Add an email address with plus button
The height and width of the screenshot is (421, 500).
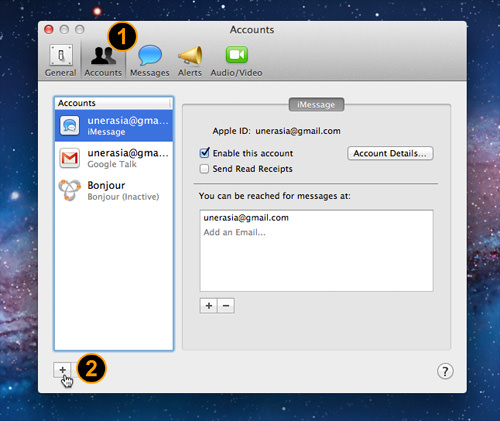(x=209, y=306)
